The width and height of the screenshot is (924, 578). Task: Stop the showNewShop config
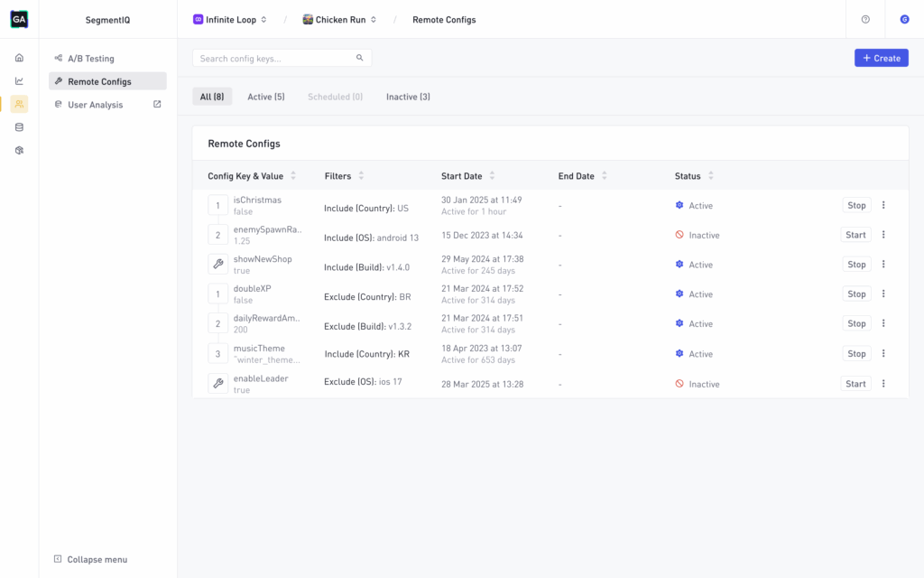(856, 265)
